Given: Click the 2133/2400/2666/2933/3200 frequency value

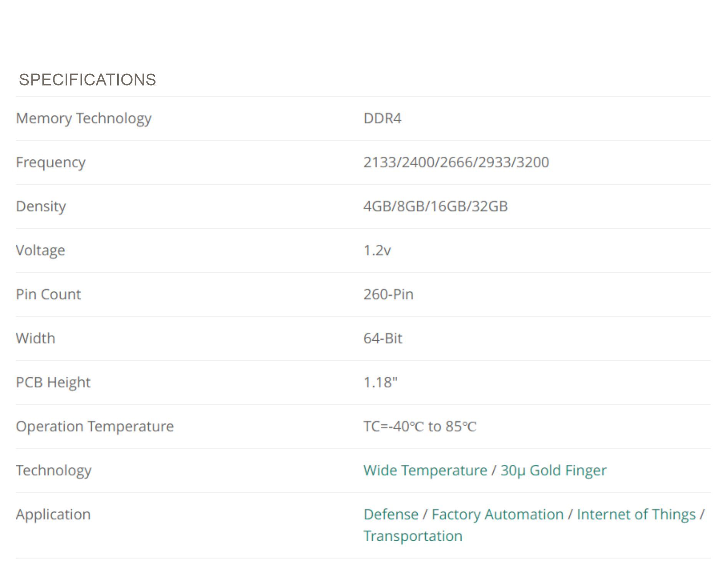Looking at the screenshot, I should point(456,162).
